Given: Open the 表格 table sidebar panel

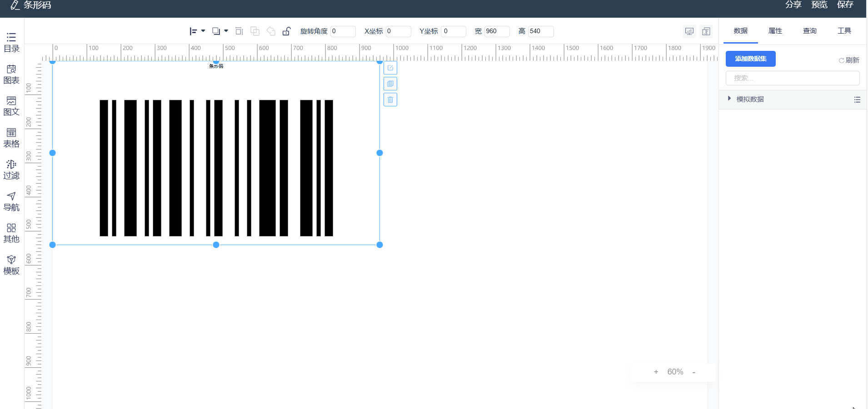Looking at the screenshot, I should 11,138.
